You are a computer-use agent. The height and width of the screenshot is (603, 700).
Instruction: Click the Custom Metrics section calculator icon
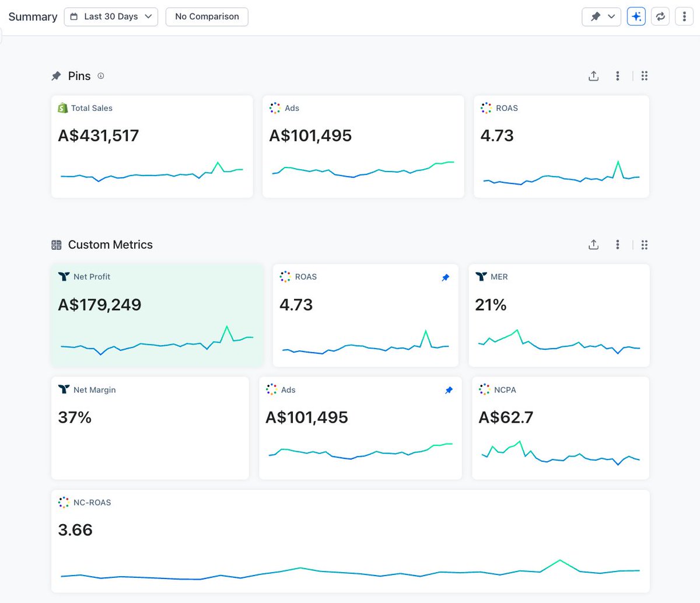pyautogui.click(x=56, y=245)
